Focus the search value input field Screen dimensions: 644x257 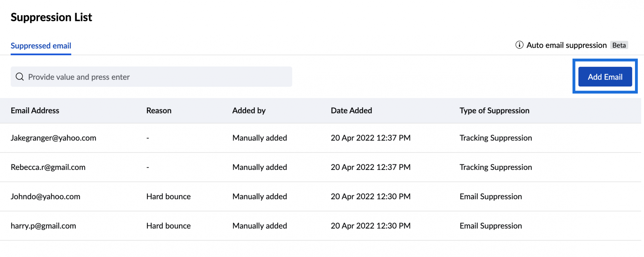(x=155, y=77)
